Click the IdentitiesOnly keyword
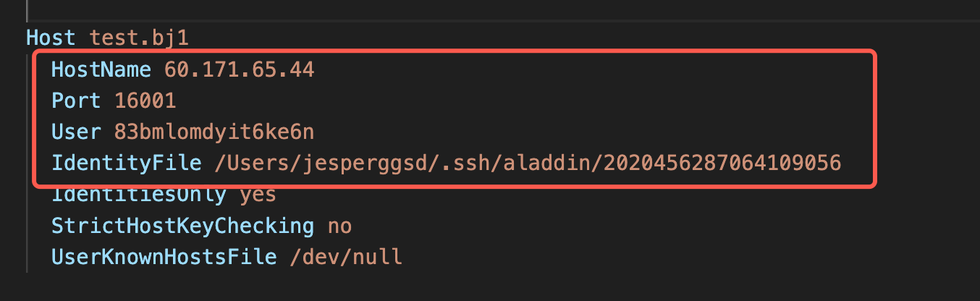980x301 pixels. click(139, 195)
